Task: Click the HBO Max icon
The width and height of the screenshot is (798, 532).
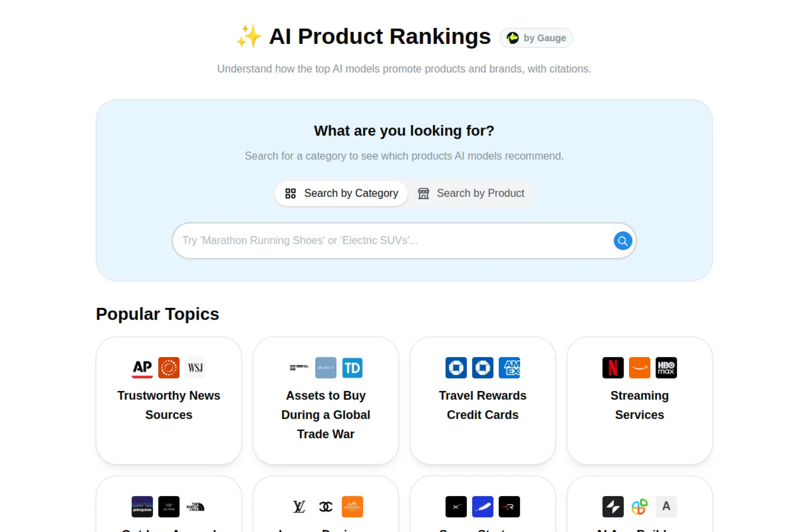Action: pyautogui.click(x=666, y=367)
